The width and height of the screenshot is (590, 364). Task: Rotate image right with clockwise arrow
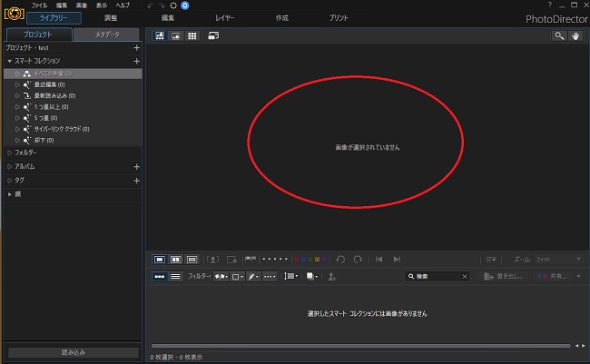tap(358, 259)
